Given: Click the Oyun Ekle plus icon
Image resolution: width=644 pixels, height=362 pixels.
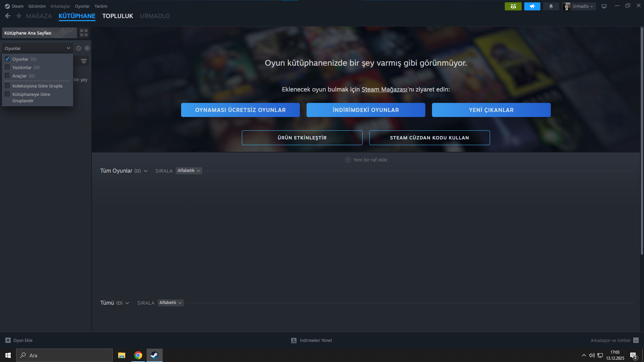Looking at the screenshot, I should tap(8, 340).
